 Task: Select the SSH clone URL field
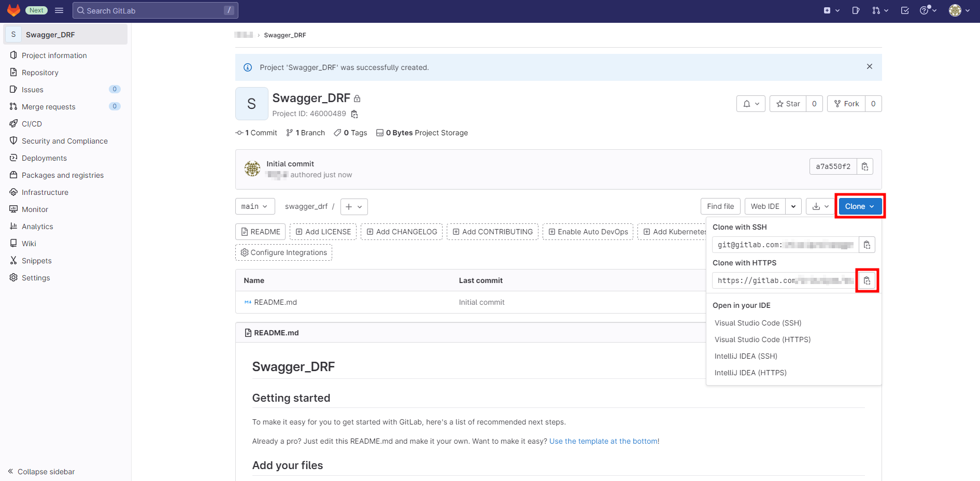coord(786,245)
